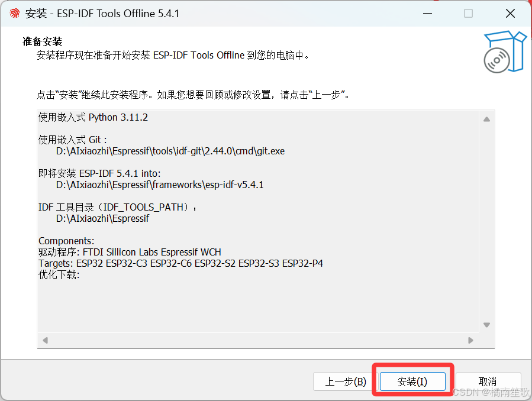The height and width of the screenshot is (401, 532).
Task: Click the IDF_TOOLS_PATH label line
Action: coord(117,207)
